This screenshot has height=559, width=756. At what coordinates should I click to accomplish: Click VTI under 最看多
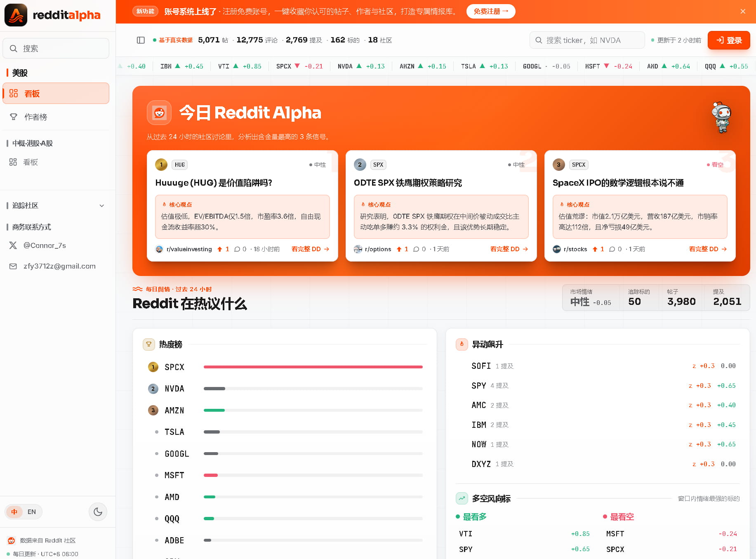(466, 534)
